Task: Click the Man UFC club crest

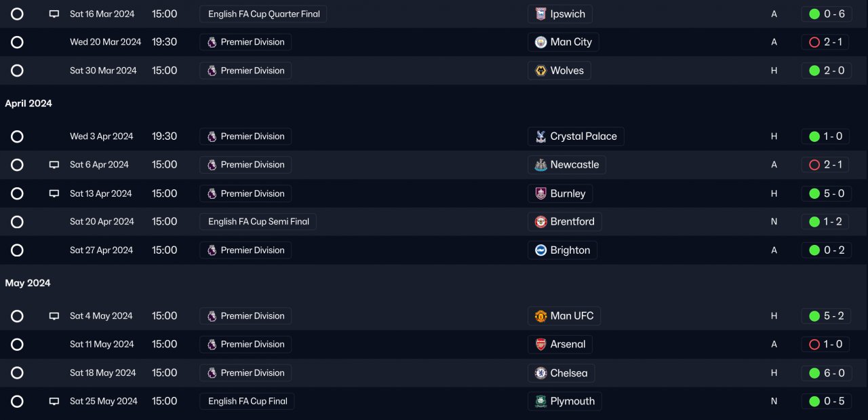Action: [540, 316]
